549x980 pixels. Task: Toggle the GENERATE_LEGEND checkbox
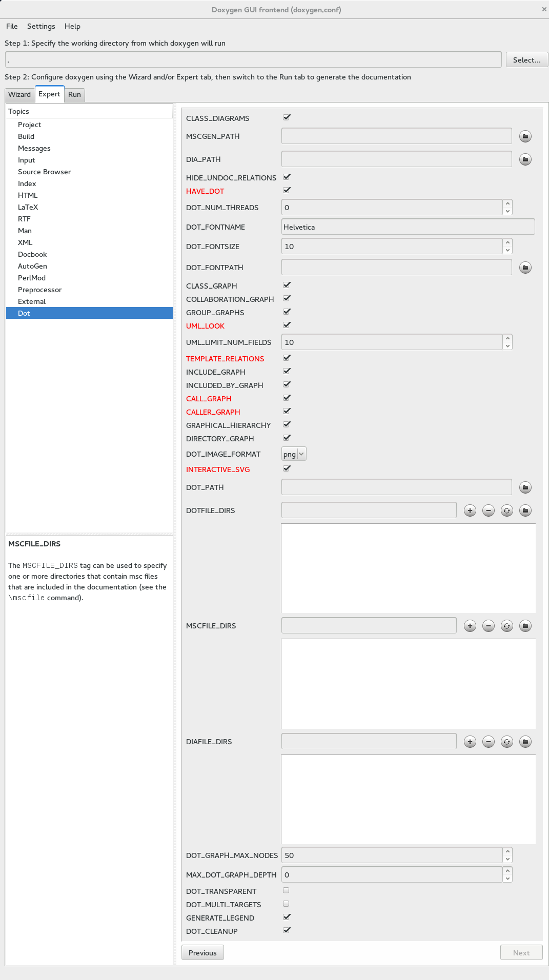point(287,917)
